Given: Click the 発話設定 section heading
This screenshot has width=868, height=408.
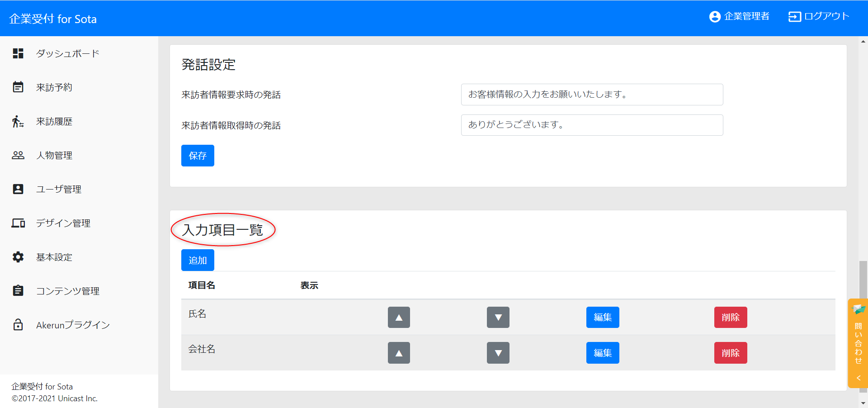Looking at the screenshot, I should [208, 65].
